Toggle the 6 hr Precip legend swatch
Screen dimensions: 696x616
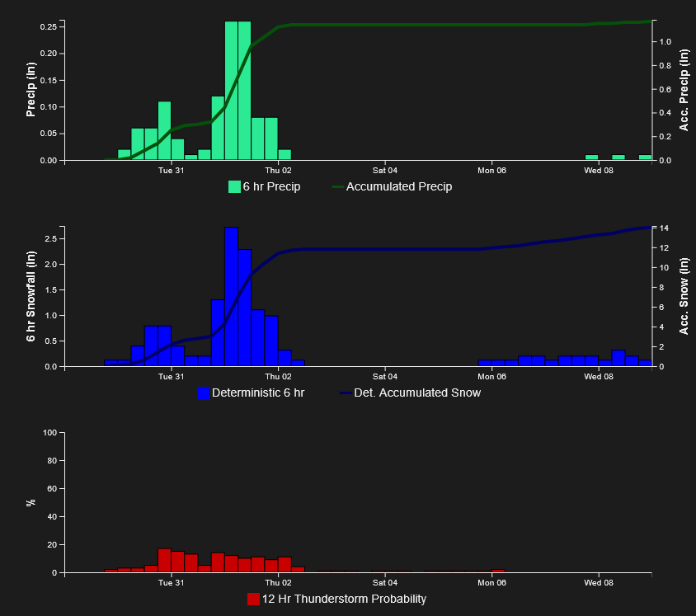[234, 187]
